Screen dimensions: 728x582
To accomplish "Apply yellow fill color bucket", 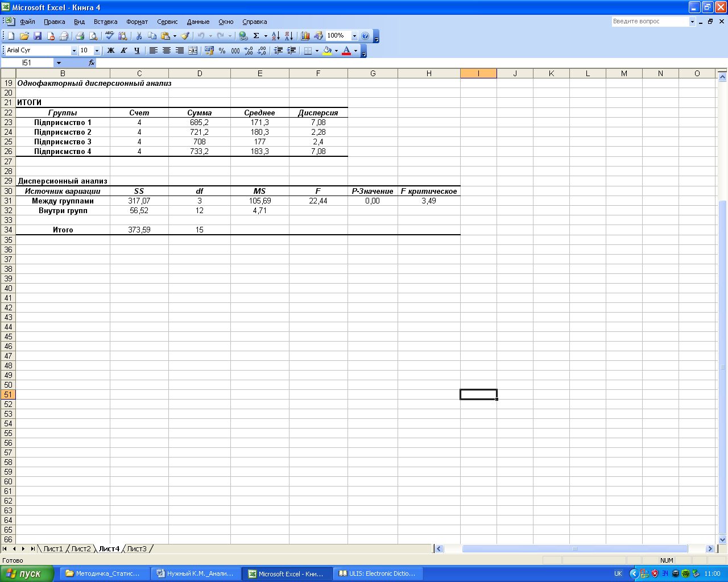I will [x=327, y=51].
